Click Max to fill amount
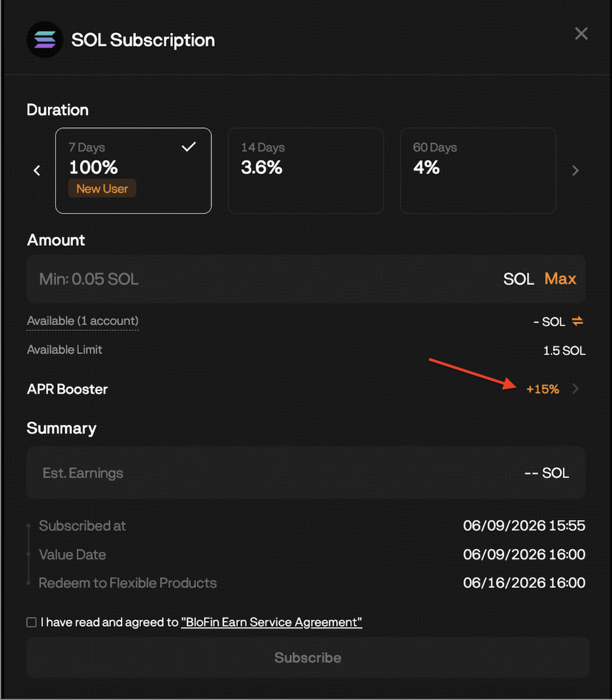Image resolution: width=612 pixels, height=700 pixels. click(x=560, y=279)
